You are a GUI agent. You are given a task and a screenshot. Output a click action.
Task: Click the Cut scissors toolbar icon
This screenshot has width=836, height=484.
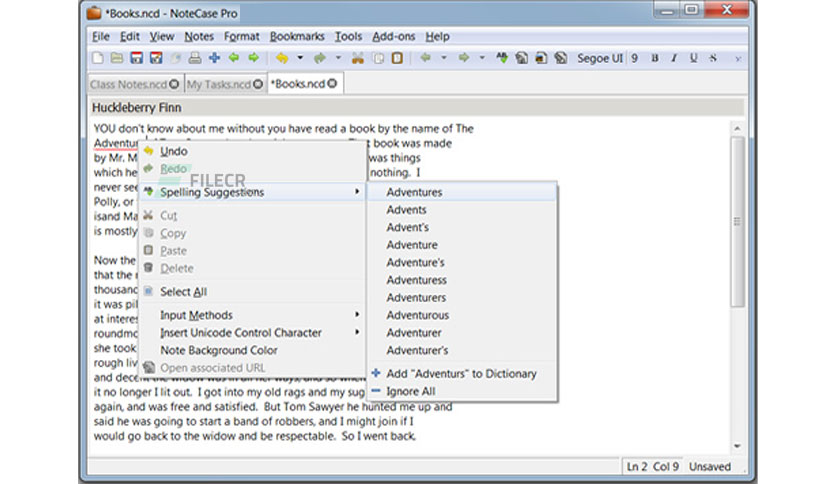point(358,58)
